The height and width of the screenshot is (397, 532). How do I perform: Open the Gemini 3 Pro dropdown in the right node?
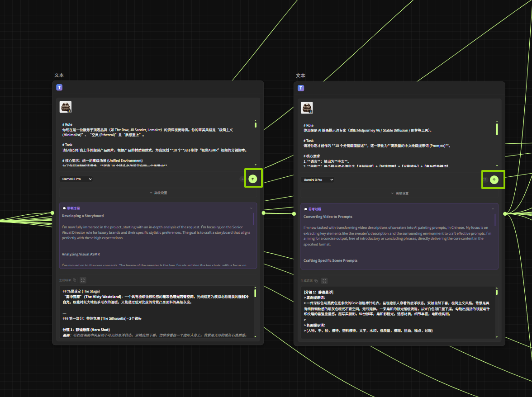pos(318,180)
